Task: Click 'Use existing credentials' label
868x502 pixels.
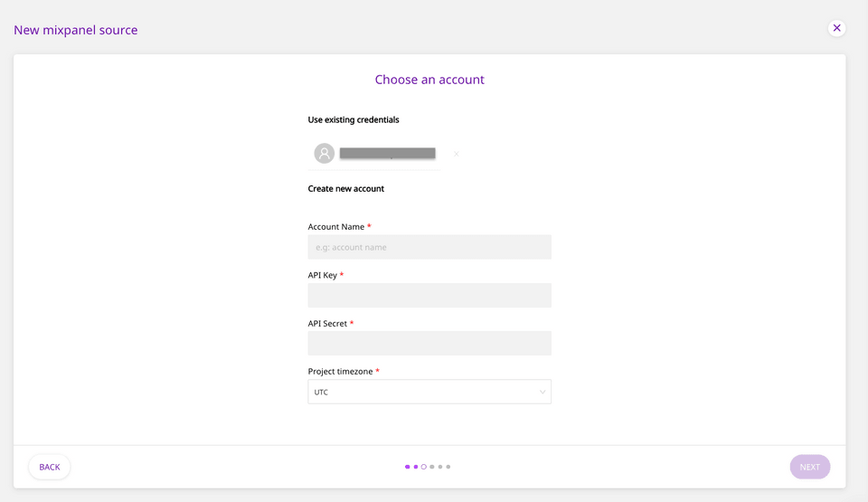Action: 354,119
